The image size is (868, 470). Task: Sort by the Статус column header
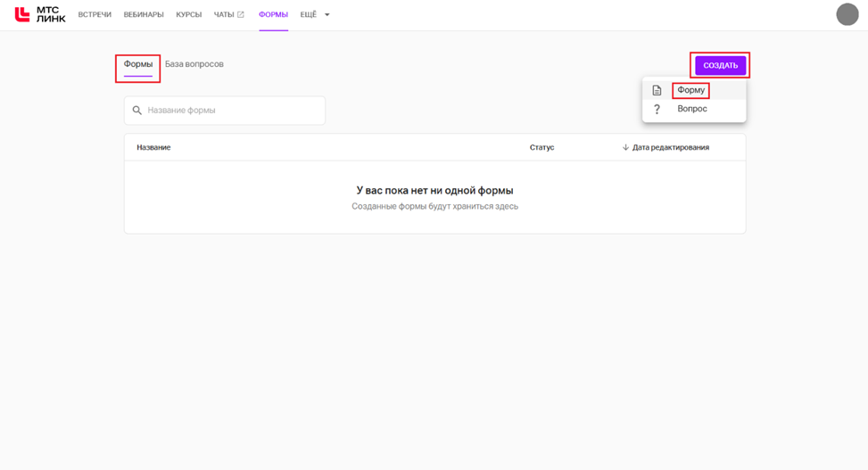click(x=542, y=147)
